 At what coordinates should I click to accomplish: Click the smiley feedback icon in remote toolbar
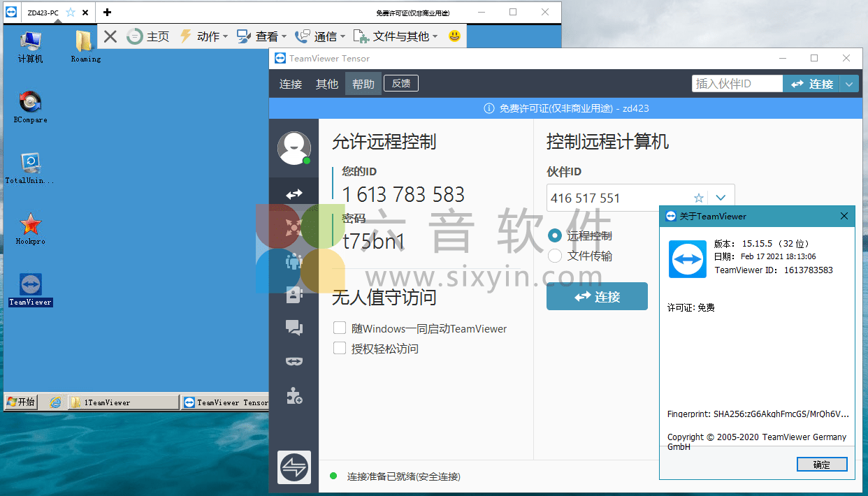[454, 36]
